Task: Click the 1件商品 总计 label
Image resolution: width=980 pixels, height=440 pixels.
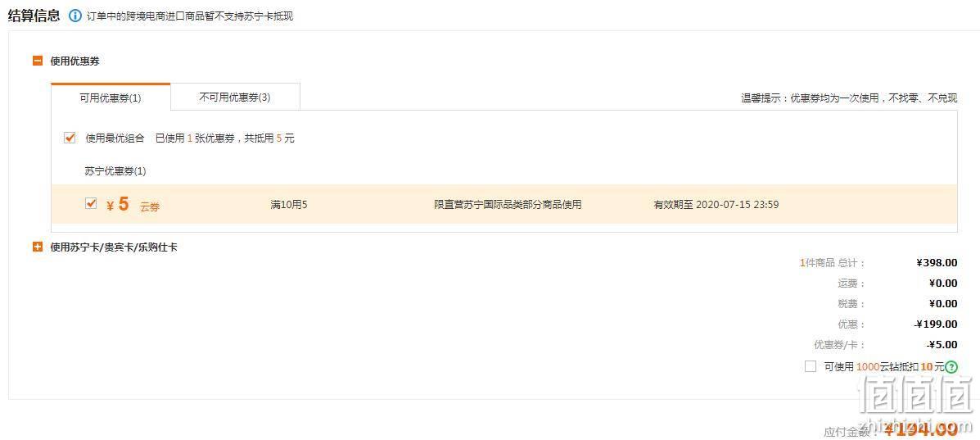Action: point(832,263)
